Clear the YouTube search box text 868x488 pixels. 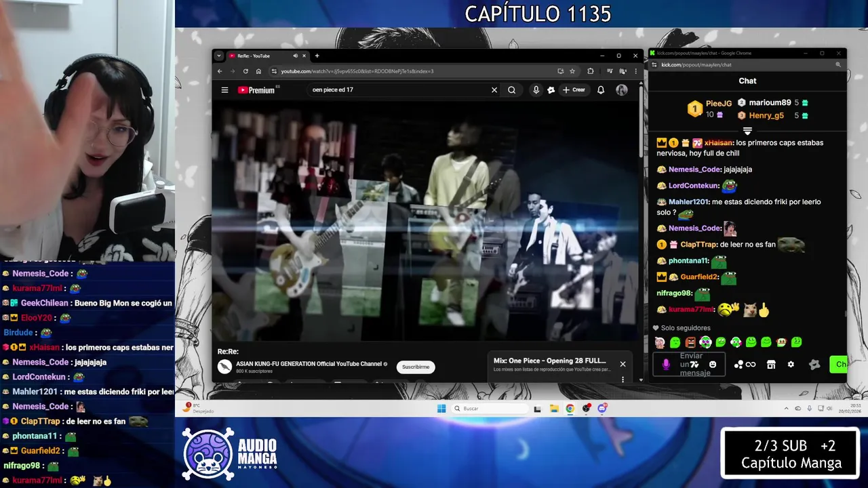tap(494, 90)
